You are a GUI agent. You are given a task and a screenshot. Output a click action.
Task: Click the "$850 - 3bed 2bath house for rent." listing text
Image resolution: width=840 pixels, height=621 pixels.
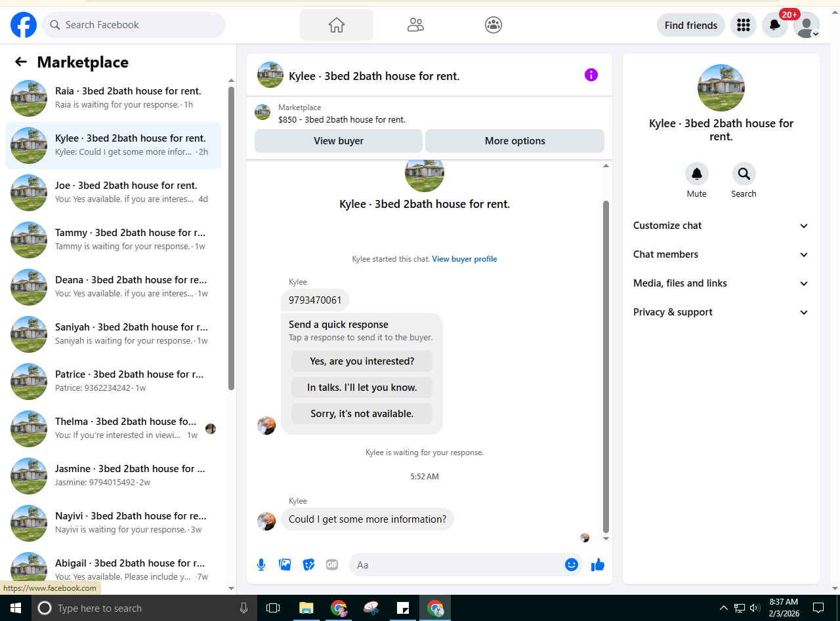(342, 120)
